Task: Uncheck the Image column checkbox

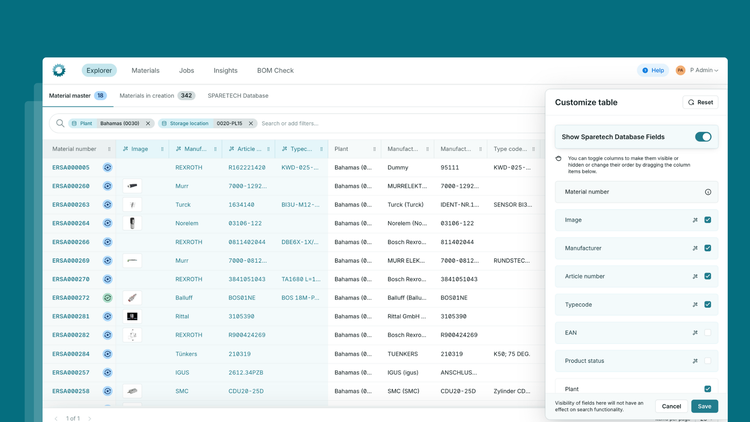Action: 708,220
